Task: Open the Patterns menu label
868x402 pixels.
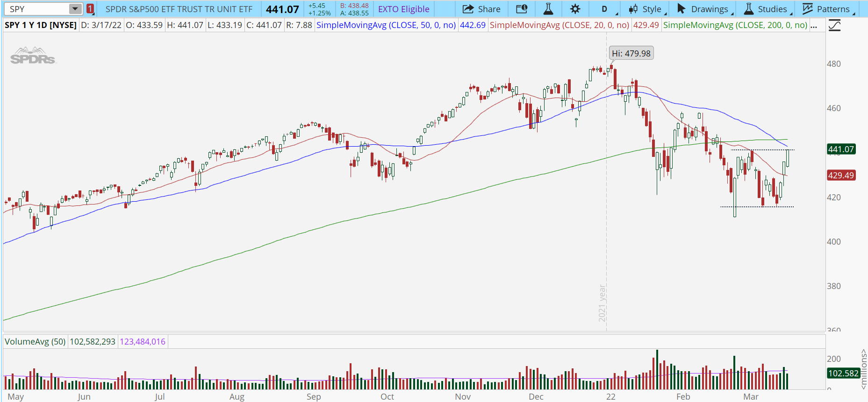Action: (833, 9)
